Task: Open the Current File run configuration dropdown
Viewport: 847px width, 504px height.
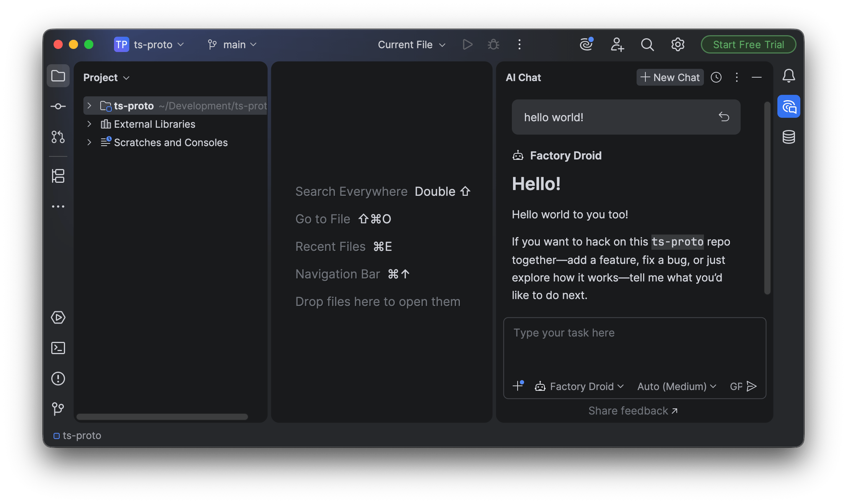Action: coord(412,45)
